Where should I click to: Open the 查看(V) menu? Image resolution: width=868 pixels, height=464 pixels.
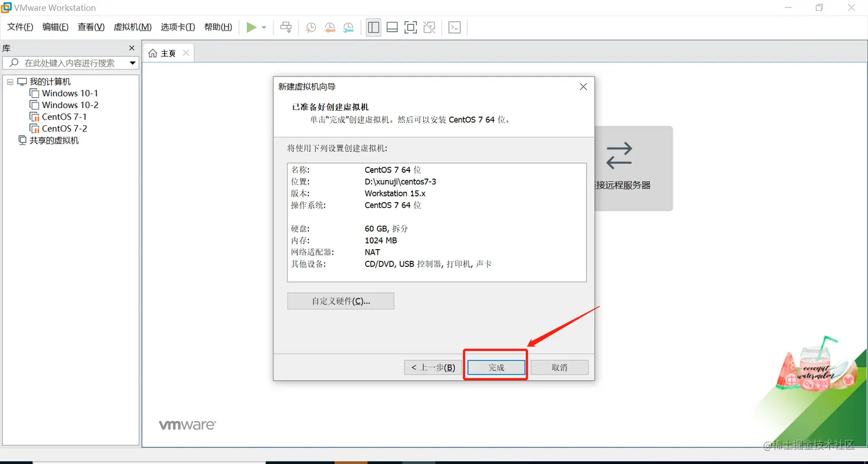click(91, 27)
